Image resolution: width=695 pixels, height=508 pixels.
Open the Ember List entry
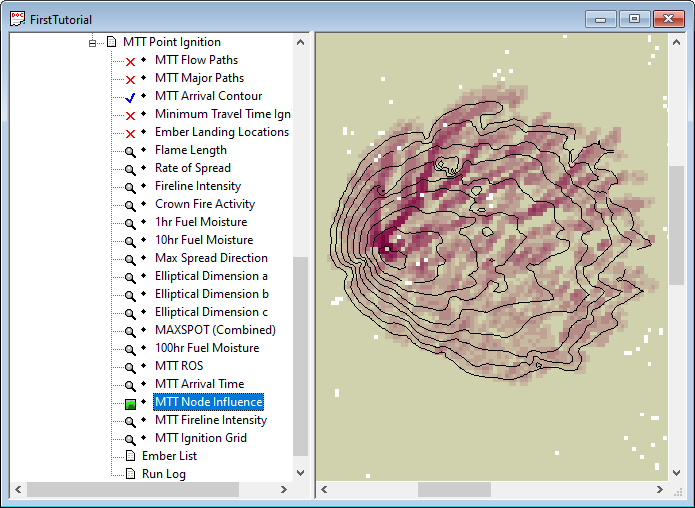coord(169,456)
